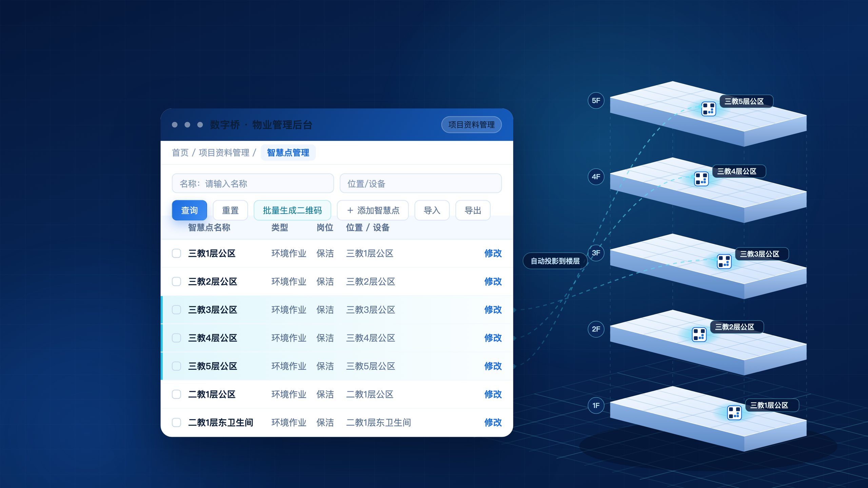
Task: Click 修改 for 二教1层东卫生间
Action: [493, 422]
